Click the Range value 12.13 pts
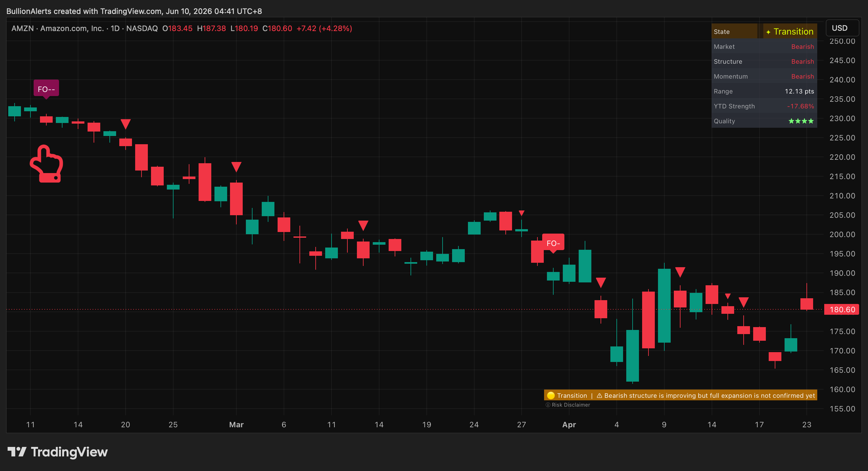 tap(799, 91)
